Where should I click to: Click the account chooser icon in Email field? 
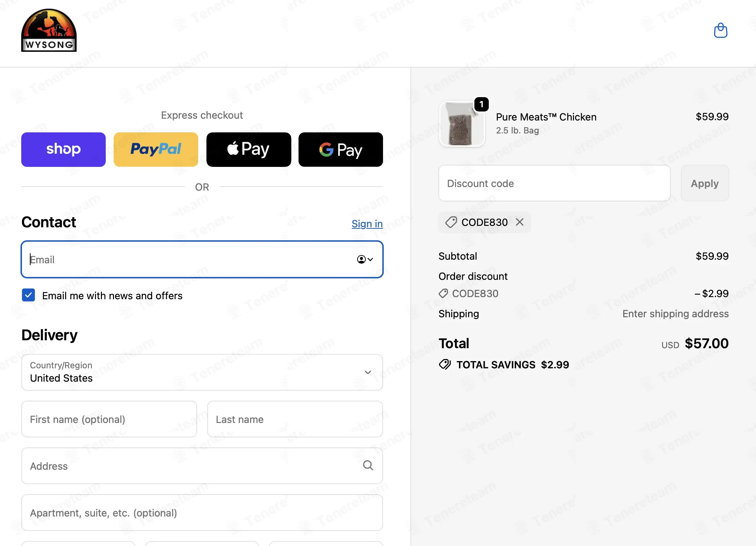click(365, 259)
